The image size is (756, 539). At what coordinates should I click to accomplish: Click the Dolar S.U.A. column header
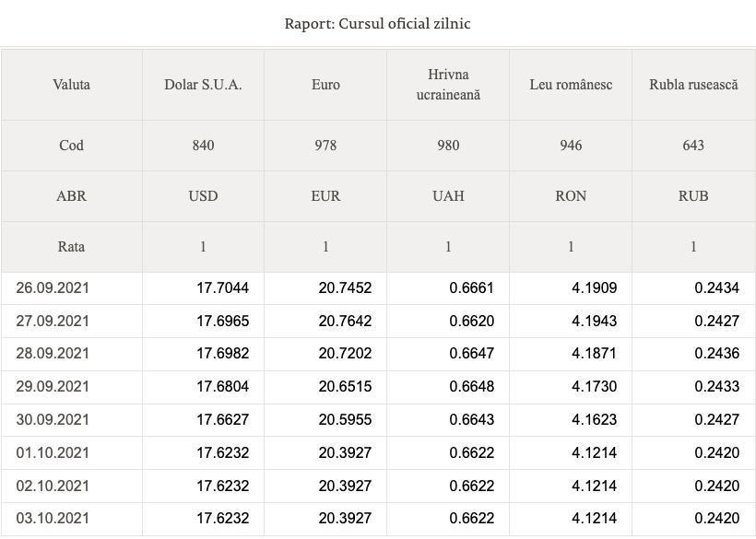(203, 85)
